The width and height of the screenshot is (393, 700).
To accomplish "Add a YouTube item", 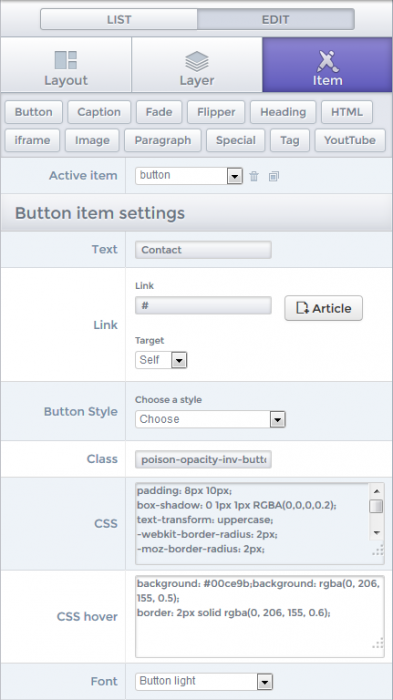I will pos(350,140).
